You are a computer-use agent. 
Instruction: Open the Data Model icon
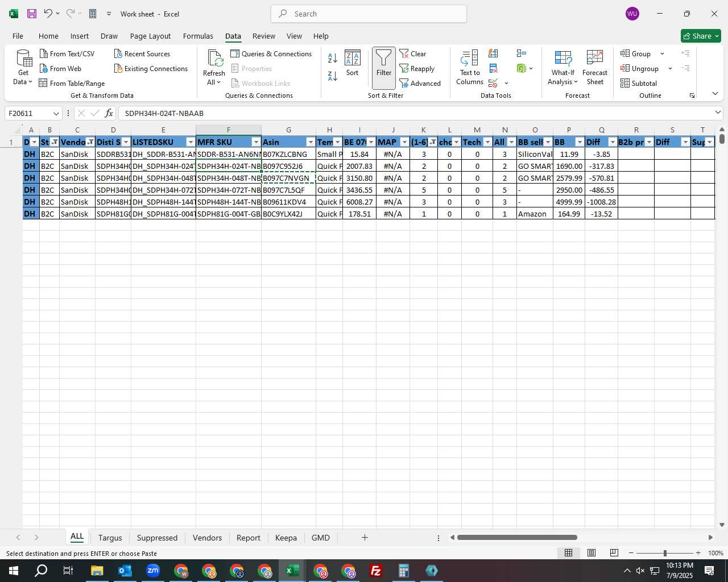(x=522, y=68)
